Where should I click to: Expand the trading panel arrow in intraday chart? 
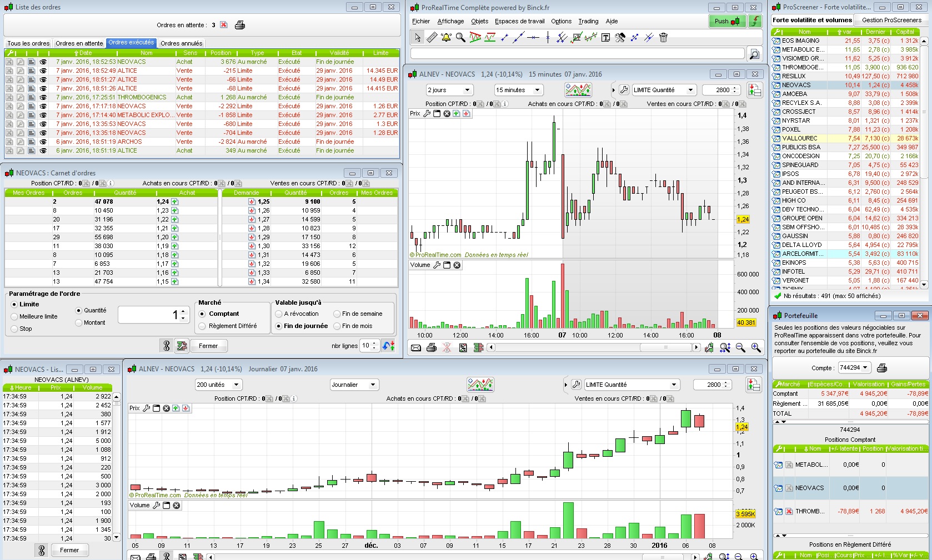click(613, 90)
